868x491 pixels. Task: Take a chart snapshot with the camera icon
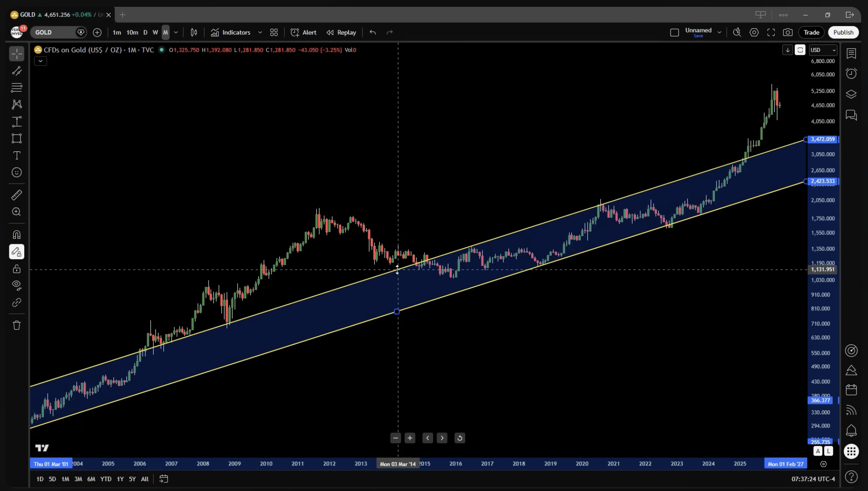pyautogui.click(x=788, y=32)
